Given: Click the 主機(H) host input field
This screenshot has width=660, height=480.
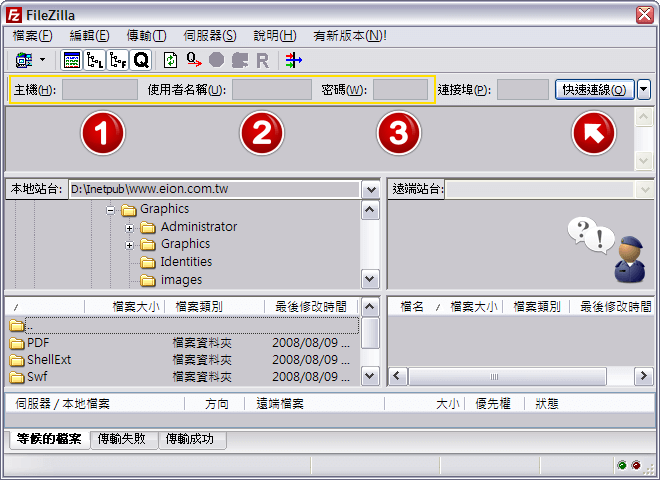Looking at the screenshot, I should point(100,90).
